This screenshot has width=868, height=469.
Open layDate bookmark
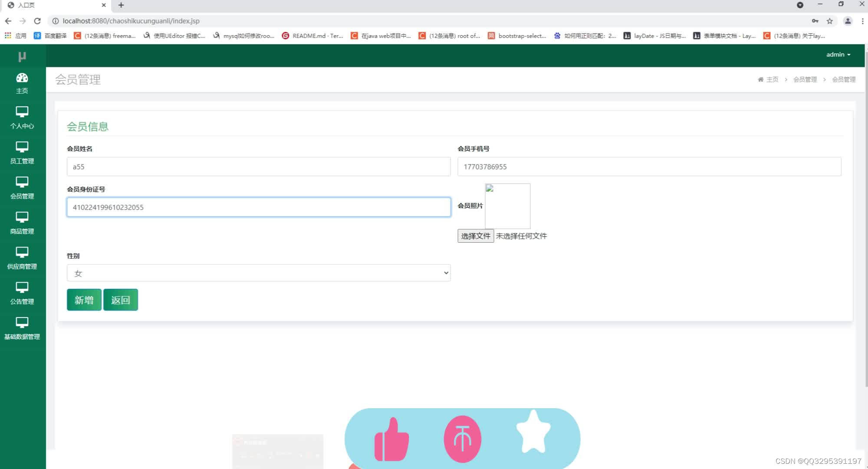pyautogui.click(x=654, y=36)
